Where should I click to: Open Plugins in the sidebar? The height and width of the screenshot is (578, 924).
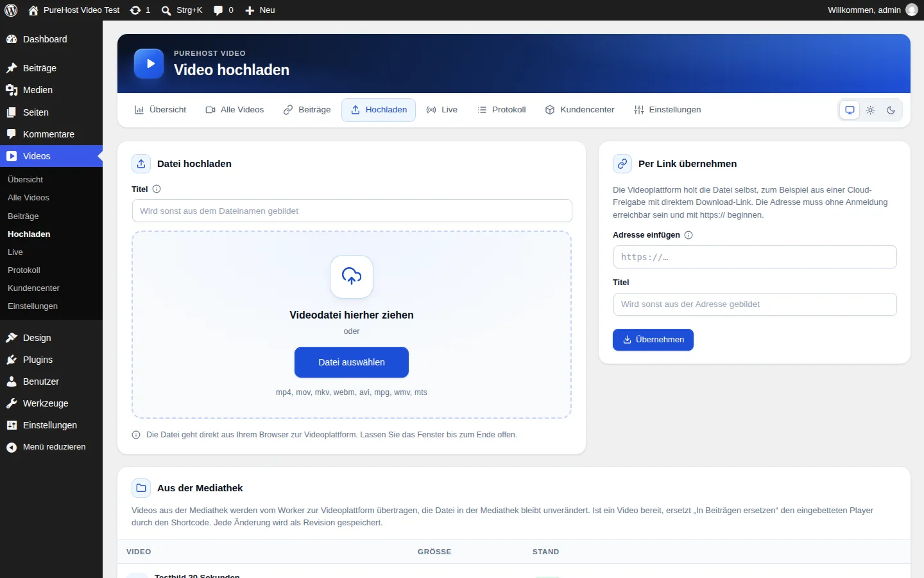click(x=51, y=360)
